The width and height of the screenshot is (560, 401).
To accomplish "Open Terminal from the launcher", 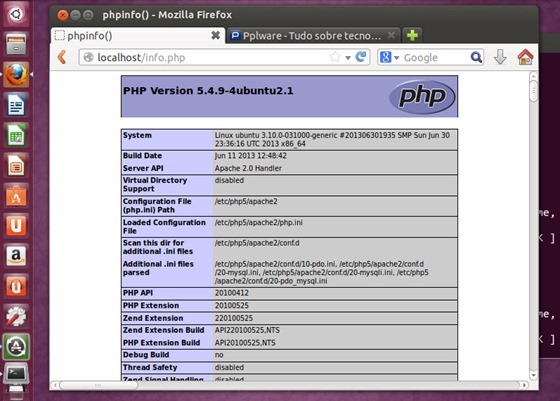I will (16, 374).
